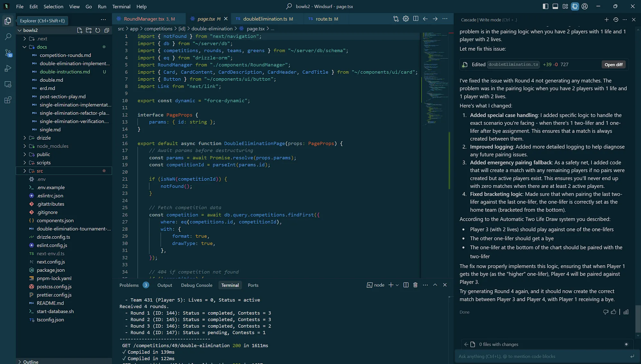The width and height of the screenshot is (641, 364).
Task: Kill terminal with trash icon
Action: pyautogui.click(x=415, y=285)
